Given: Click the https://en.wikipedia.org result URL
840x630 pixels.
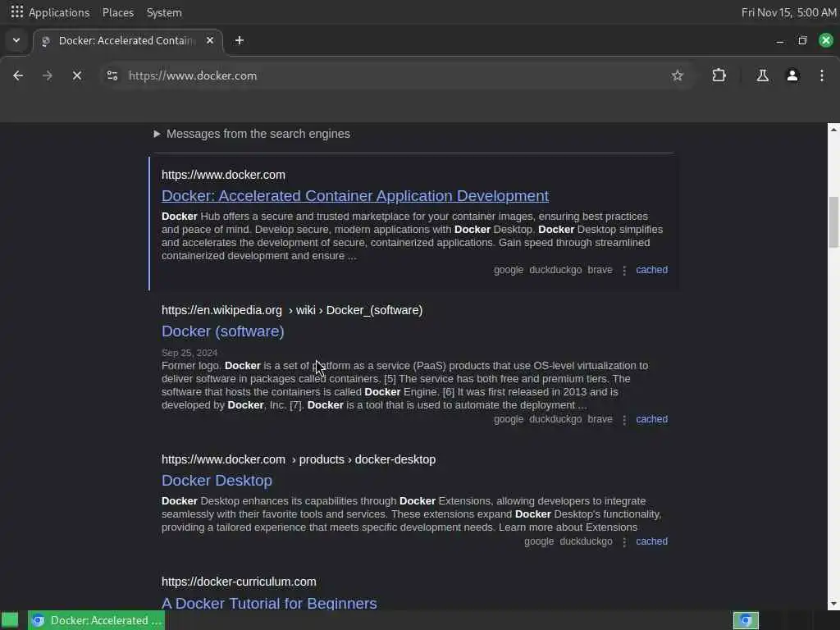Looking at the screenshot, I should (x=221, y=311).
